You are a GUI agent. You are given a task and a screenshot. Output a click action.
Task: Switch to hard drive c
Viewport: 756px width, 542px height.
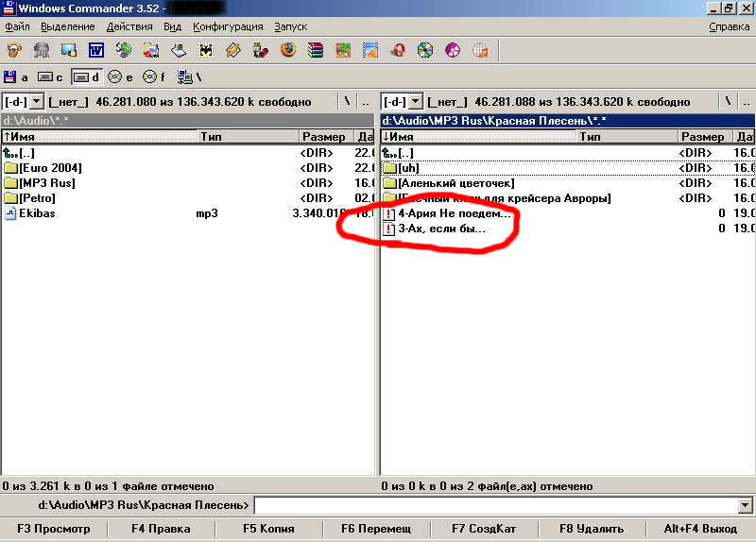51,77
